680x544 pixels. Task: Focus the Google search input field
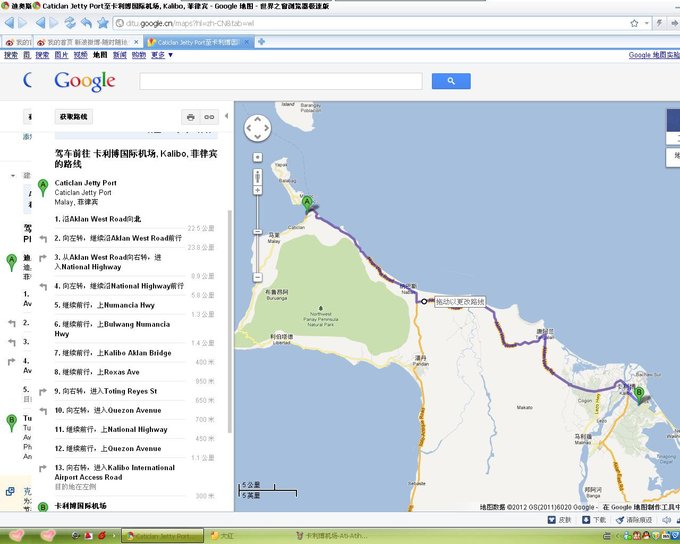pyautogui.click(x=281, y=81)
